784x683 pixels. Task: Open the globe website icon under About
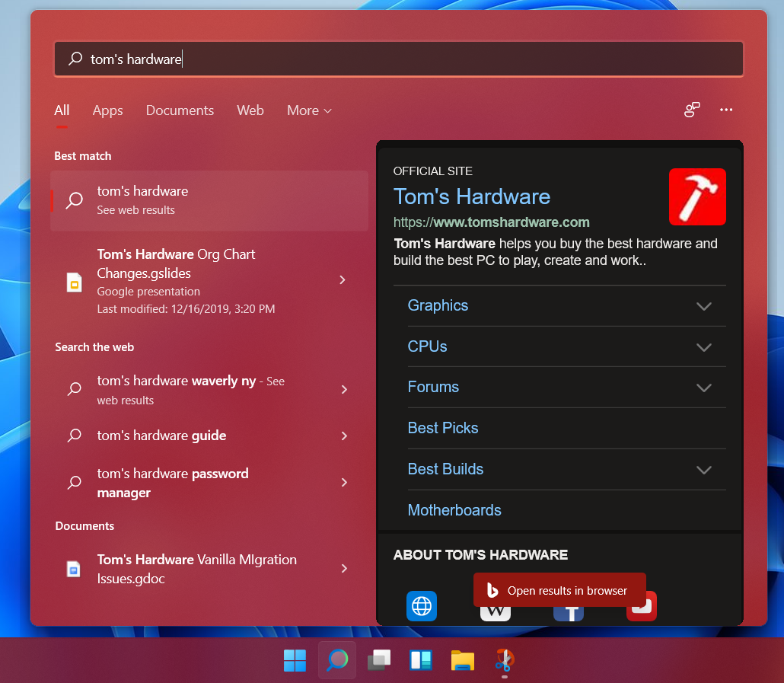pos(421,606)
